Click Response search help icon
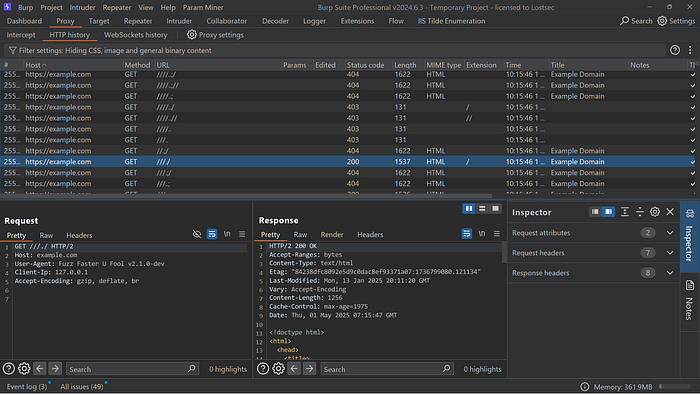700x394 pixels. point(262,369)
